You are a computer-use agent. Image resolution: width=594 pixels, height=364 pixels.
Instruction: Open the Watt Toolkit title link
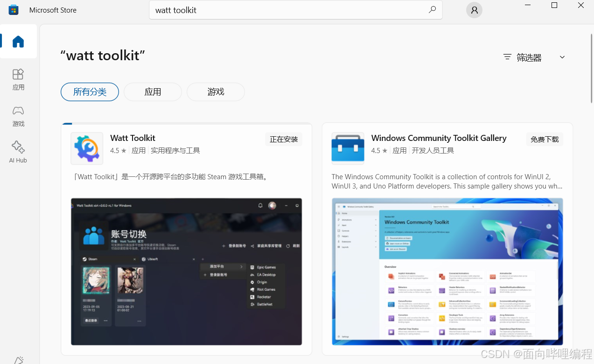[133, 138]
